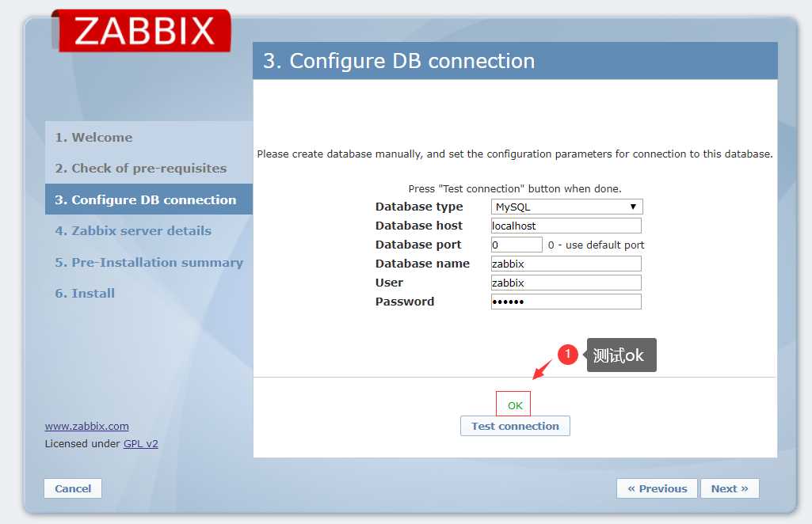This screenshot has height=524, width=812.
Task: Click the ZABBIX logo
Action: [x=143, y=31]
